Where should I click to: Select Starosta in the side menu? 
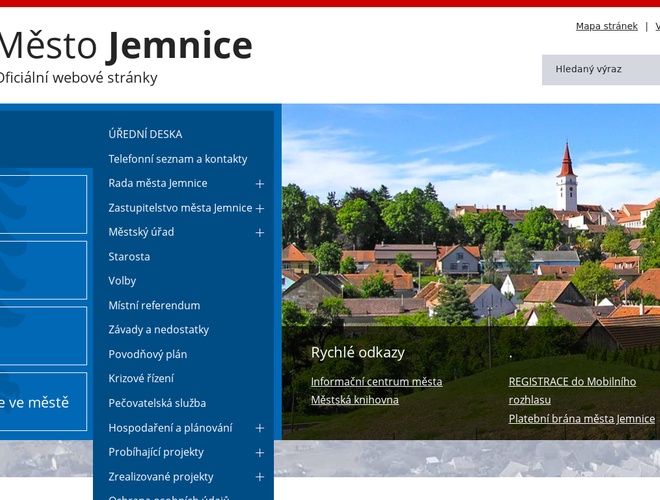[x=129, y=257]
